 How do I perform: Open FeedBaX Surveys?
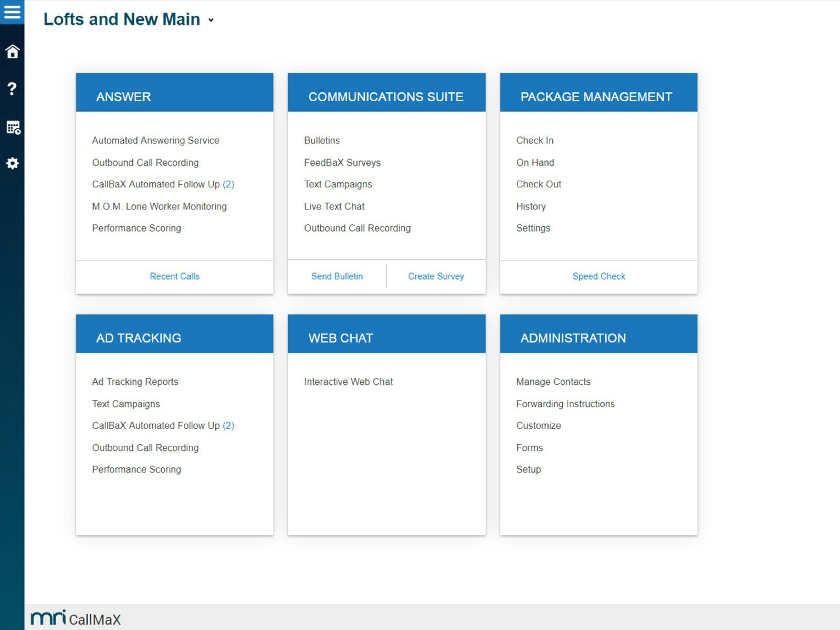pyautogui.click(x=342, y=162)
